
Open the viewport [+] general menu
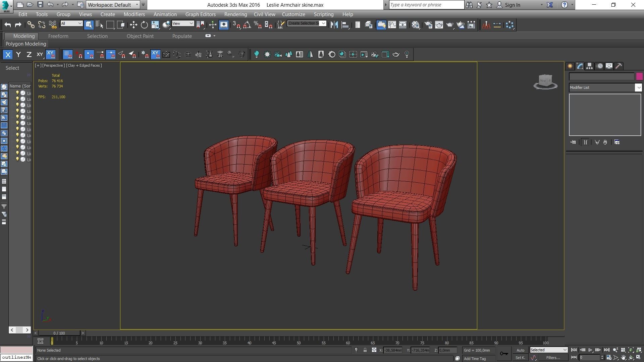[x=38, y=65]
